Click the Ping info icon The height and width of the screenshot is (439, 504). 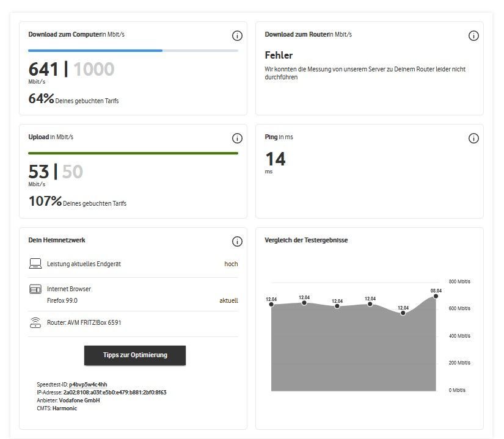point(473,139)
